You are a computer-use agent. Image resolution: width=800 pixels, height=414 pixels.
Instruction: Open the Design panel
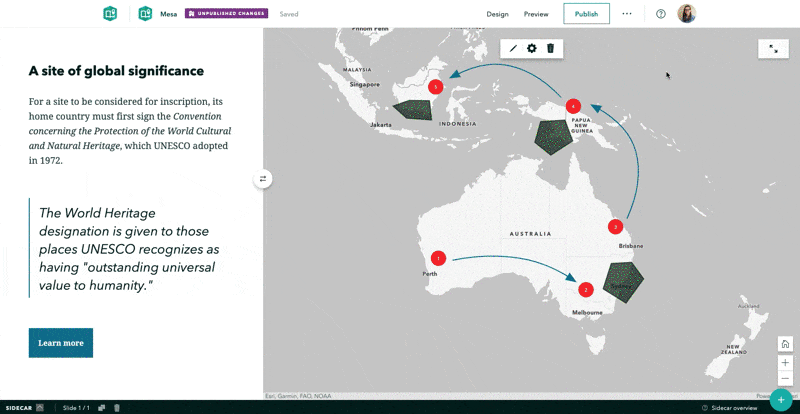coord(497,14)
